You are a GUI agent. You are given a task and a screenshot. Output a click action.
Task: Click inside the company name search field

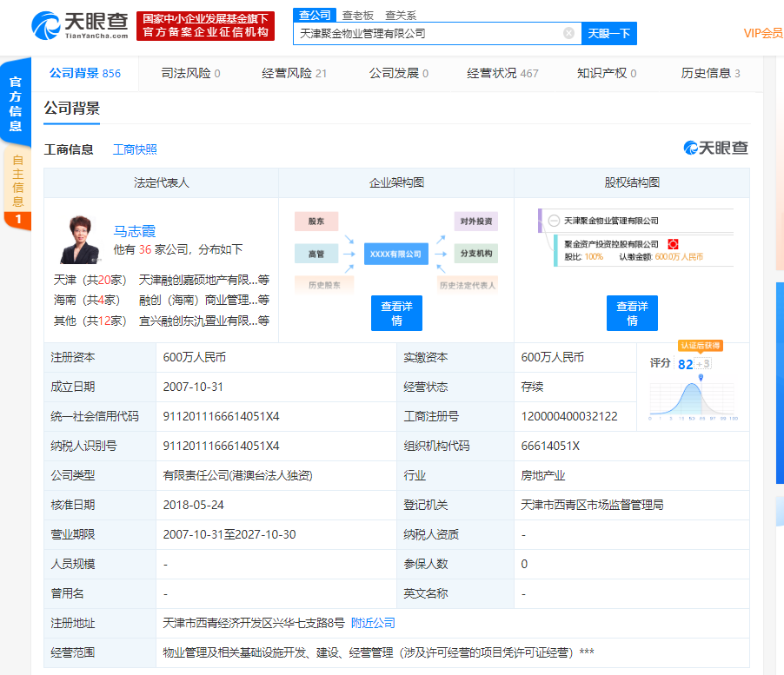tap(426, 34)
